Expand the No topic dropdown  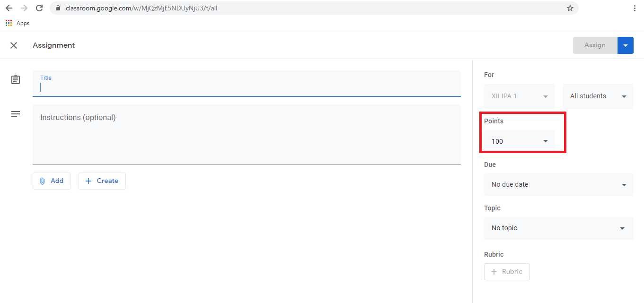point(558,228)
